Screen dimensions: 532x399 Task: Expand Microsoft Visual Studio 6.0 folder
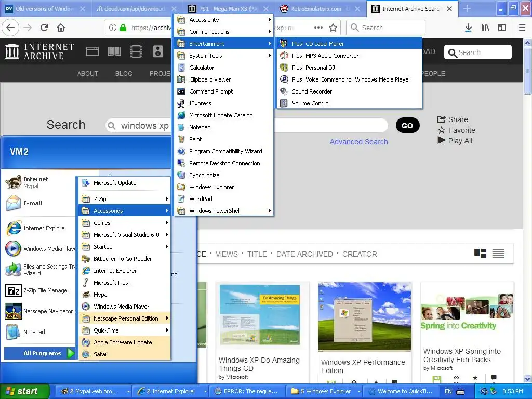pos(125,235)
